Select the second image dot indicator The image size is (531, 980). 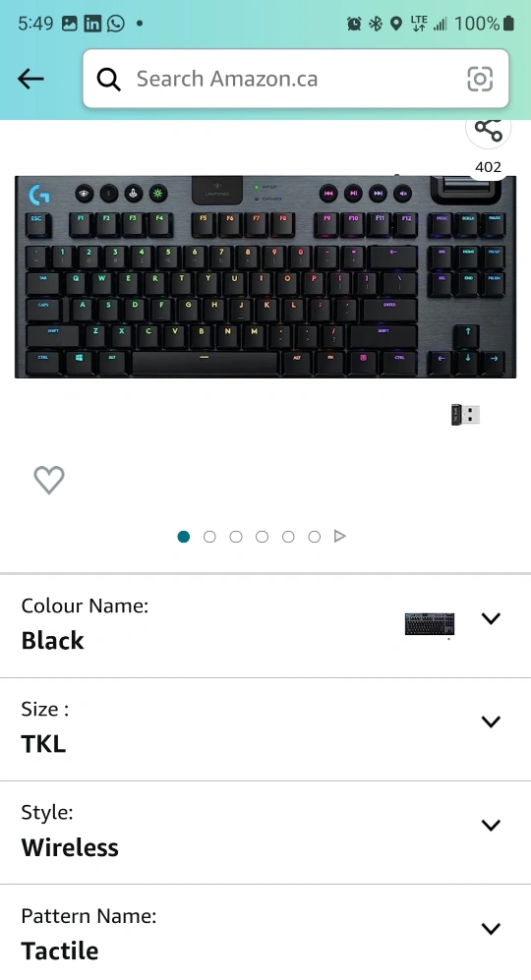[209, 537]
